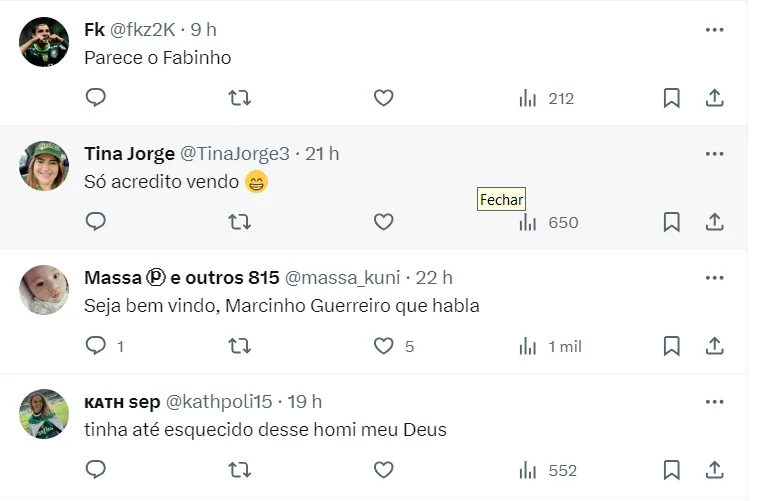776x501 pixels.
Task: Open the 19 h timestamp on kathpoli15's tweet
Action: point(304,402)
